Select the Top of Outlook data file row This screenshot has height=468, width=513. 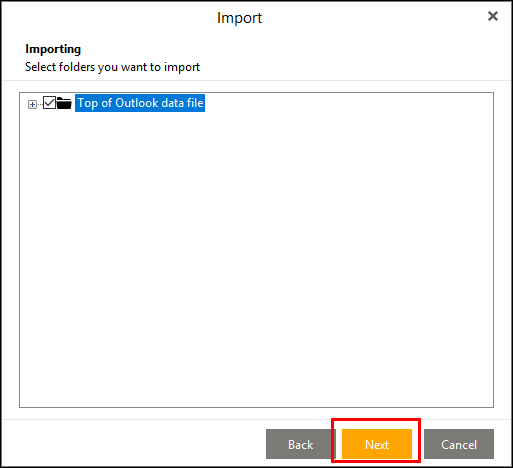pyautogui.click(x=140, y=103)
